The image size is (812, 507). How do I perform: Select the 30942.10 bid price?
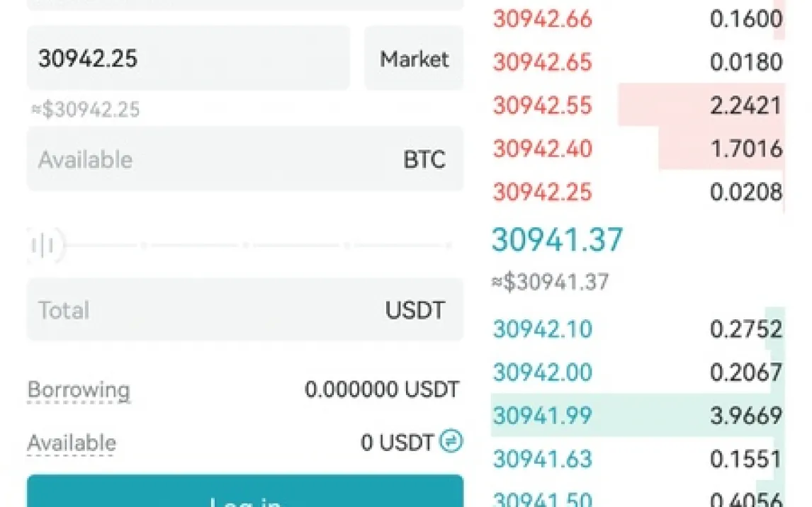point(542,329)
